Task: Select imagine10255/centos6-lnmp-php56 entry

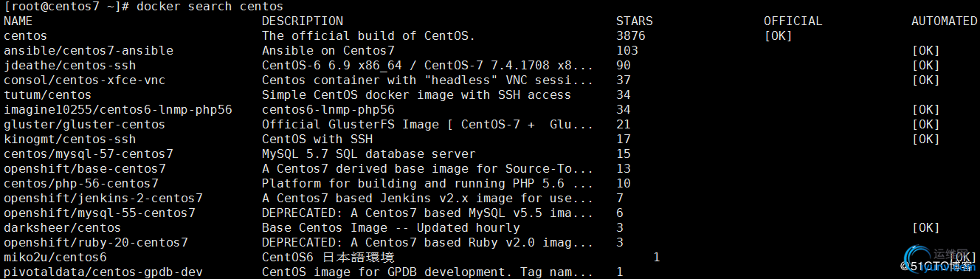Action: pyautogui.click(x=118, y=109)
